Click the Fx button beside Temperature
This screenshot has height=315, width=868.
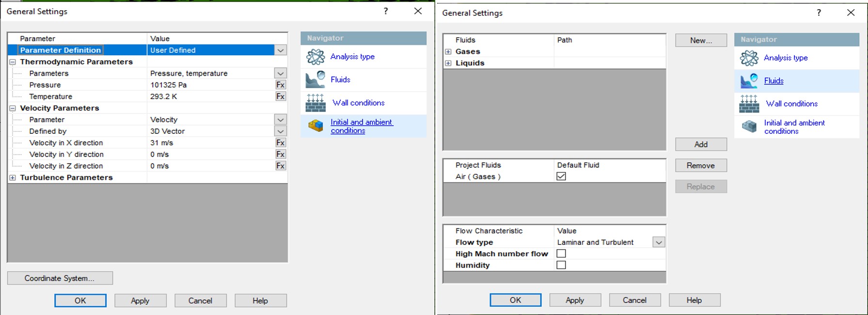280,96
